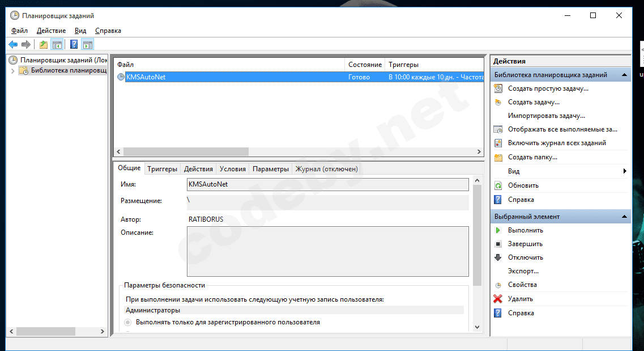This screenshot has width=644, height=351.
Task: Open the Вид submenu arrow in Actions
Action: tap(624, 171)
